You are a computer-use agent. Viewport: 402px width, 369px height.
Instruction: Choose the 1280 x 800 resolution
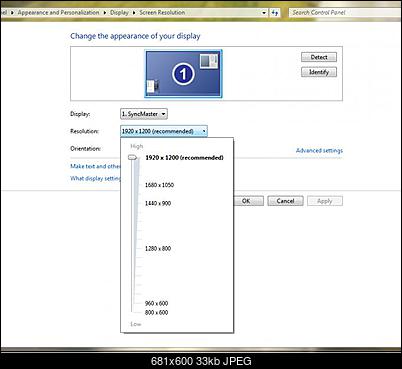[158, 248]
